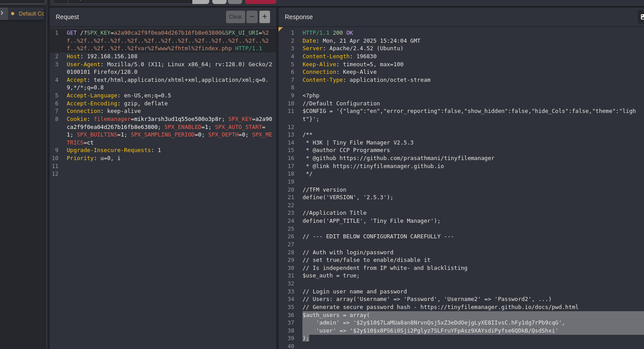This screenshot has height=349, width=644.
Task: Click the Cookie: filemanager header line
Action: coord(169,131)
